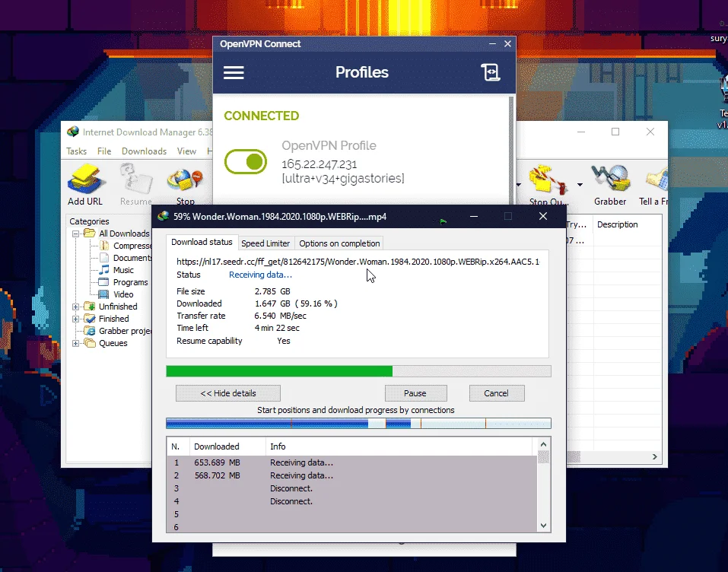Expand the Unfinished tree node

(75, 307)
